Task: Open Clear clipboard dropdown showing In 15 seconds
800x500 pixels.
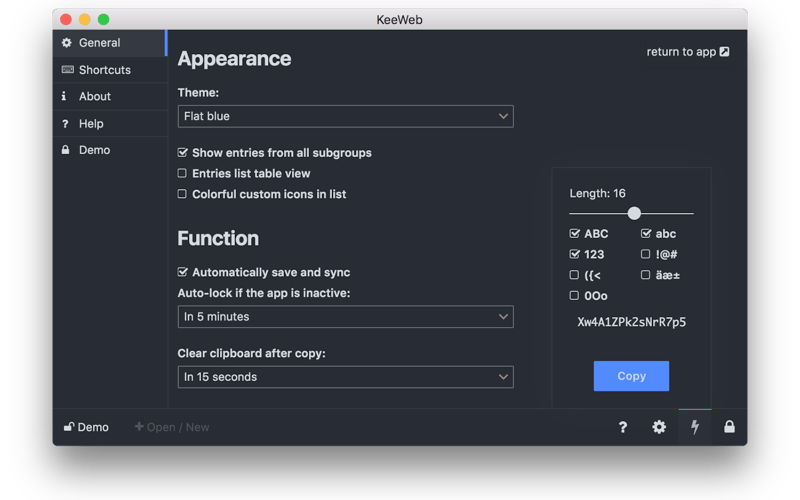Action: pyautogui.click(x=345, y=377)
